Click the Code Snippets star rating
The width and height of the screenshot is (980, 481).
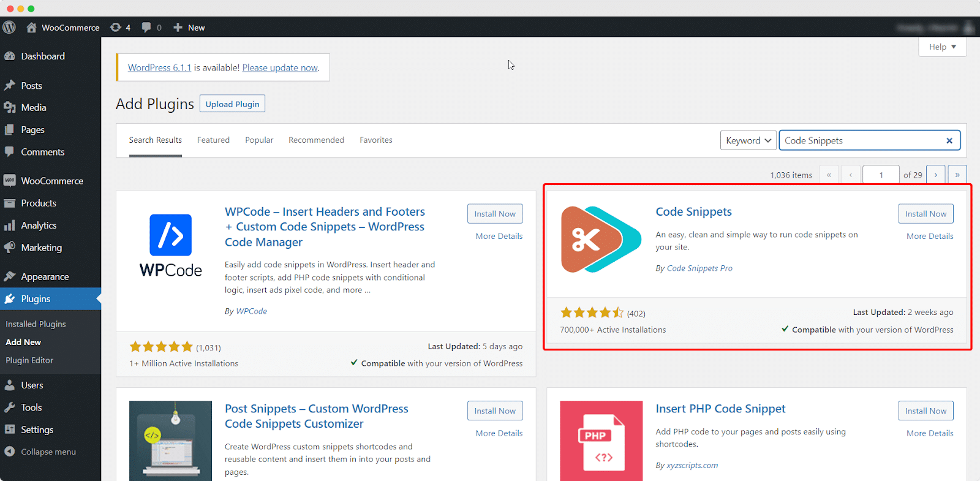click(592, 312)
